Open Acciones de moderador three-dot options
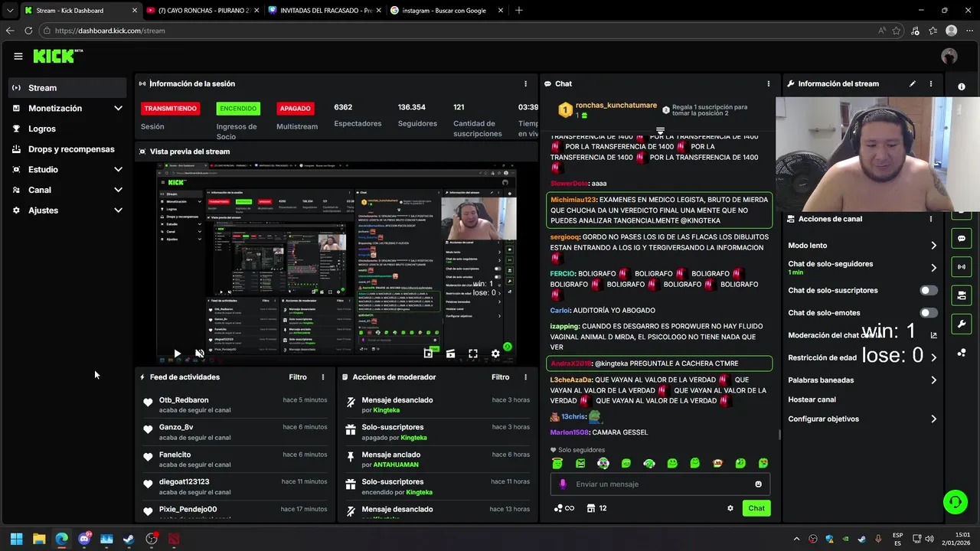Image resolution: width=980 pixels, height=551 pixels. (x=525, y=377)
